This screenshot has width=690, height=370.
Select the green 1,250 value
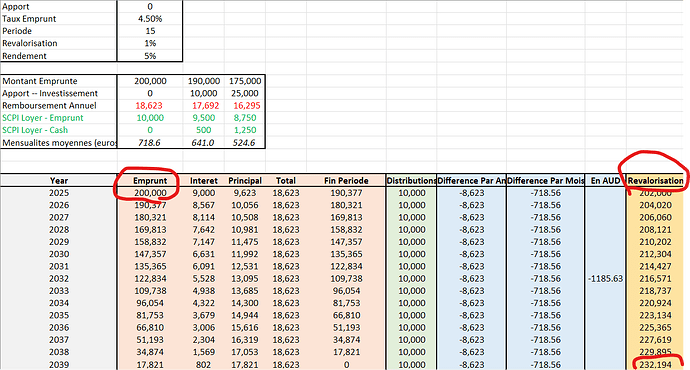point(245,130)
